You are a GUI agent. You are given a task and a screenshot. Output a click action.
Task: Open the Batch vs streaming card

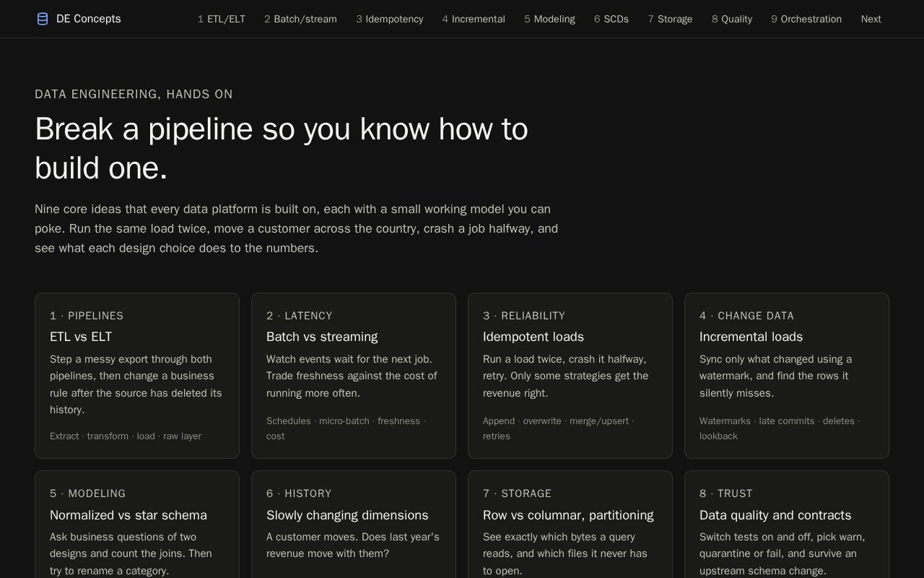pos(354,376)
